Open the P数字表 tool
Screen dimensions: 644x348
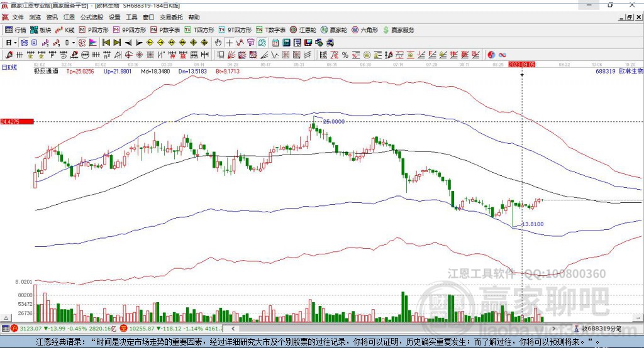165,30
